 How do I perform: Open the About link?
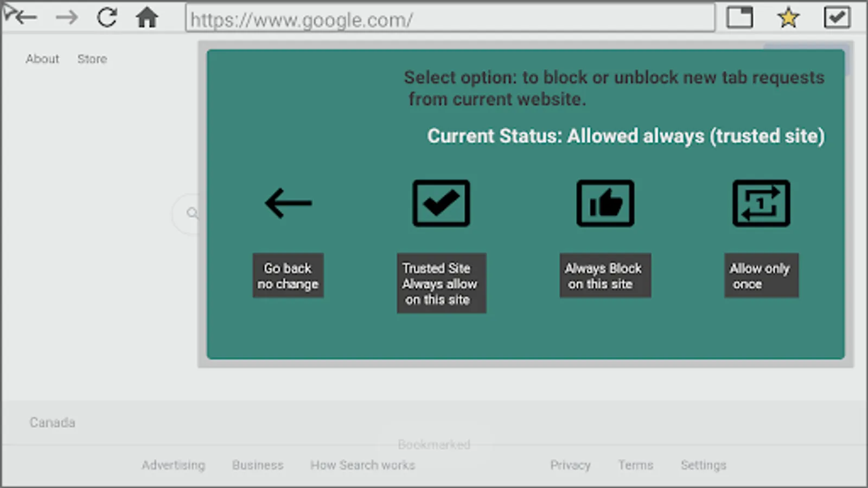[42, 59]
